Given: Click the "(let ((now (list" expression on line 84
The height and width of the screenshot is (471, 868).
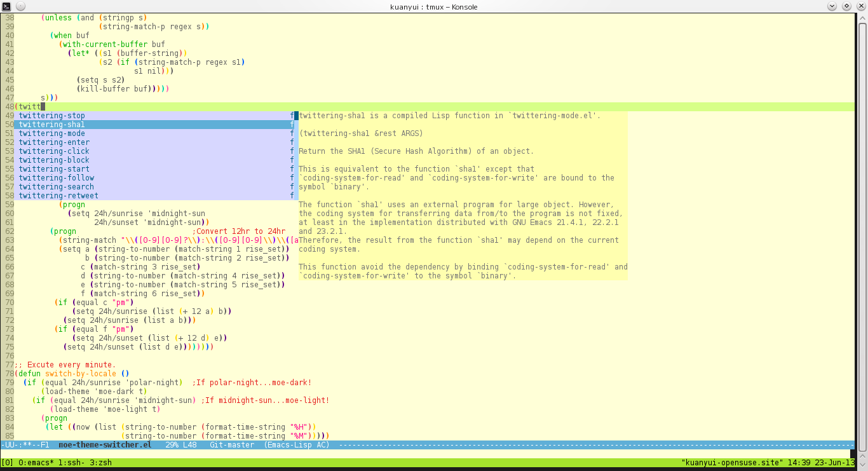Looking at the screenshot, I should pos(81,427).
